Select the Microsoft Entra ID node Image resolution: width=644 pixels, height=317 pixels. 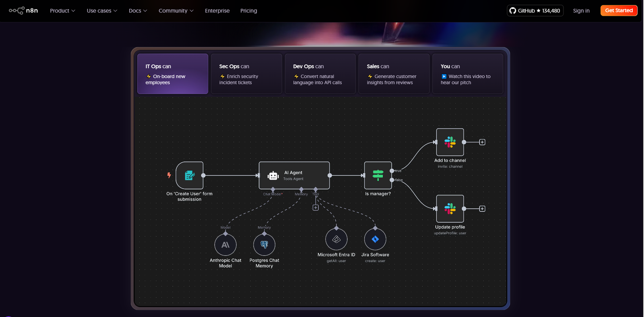[x=336, y=239]
